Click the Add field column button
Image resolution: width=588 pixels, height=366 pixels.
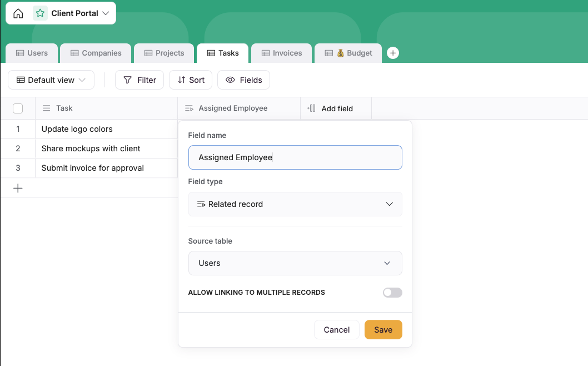point(336,108)
